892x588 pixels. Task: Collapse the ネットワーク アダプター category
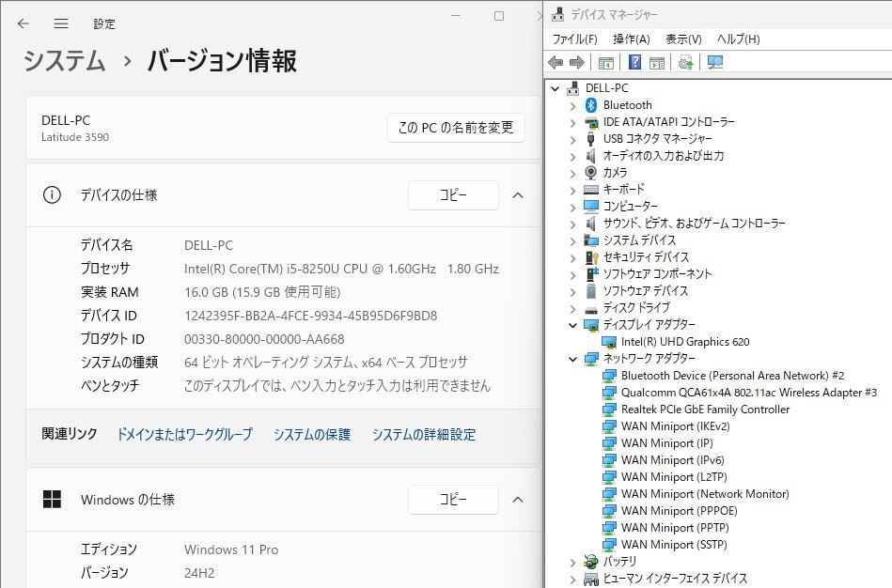pyautogui.click(x=572, y=359)
